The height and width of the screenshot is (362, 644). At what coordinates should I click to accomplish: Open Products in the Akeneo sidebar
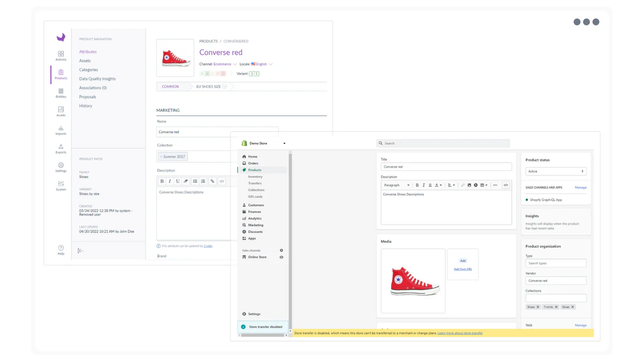(x=61, y=74)
